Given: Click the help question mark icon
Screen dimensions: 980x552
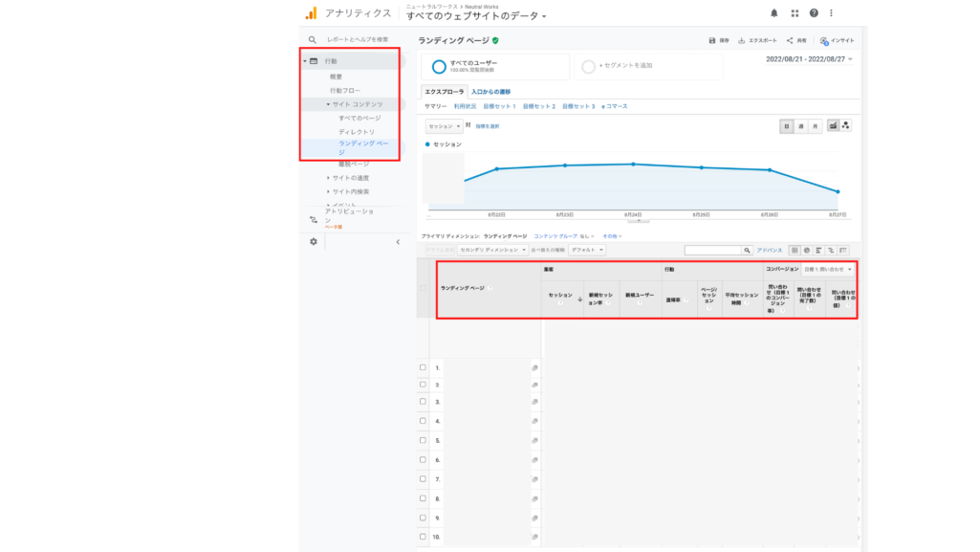Looking at the screenshot, I should 814,13.
